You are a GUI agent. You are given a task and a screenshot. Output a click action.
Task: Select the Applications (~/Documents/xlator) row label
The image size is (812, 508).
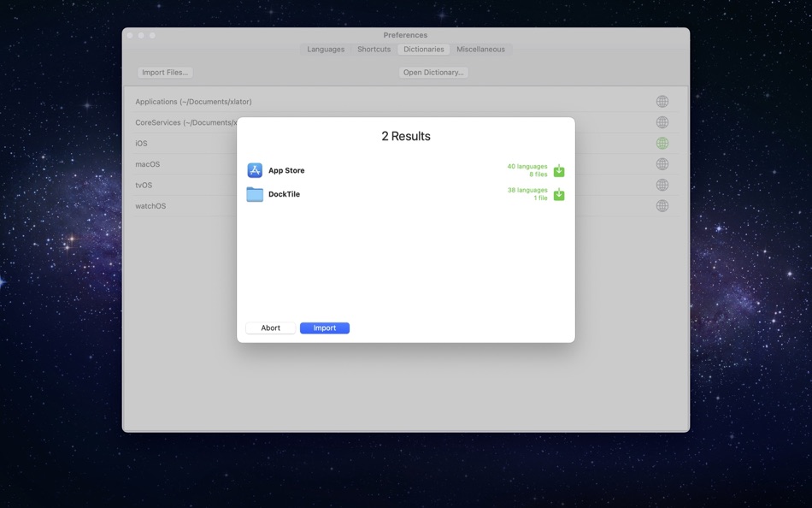[x=194, y=102]
